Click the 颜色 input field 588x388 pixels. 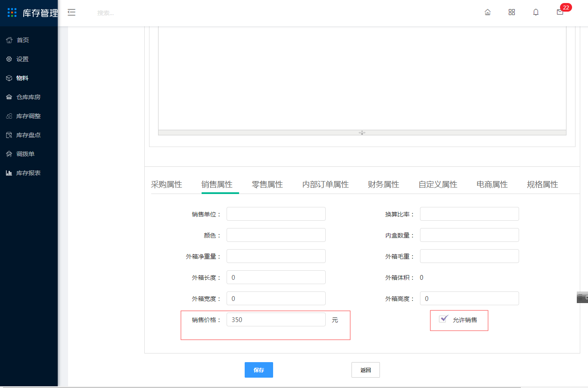pos(276,235)
